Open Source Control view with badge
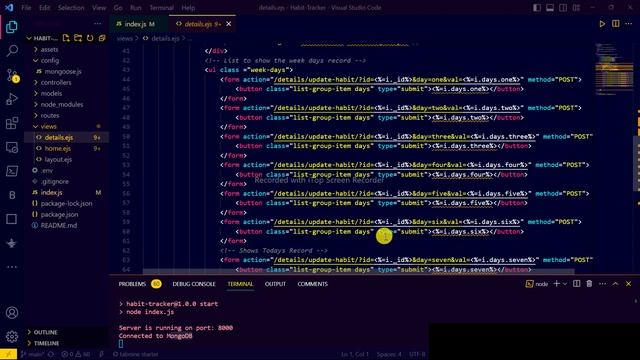Screen dimensions: 640x360 12,76
